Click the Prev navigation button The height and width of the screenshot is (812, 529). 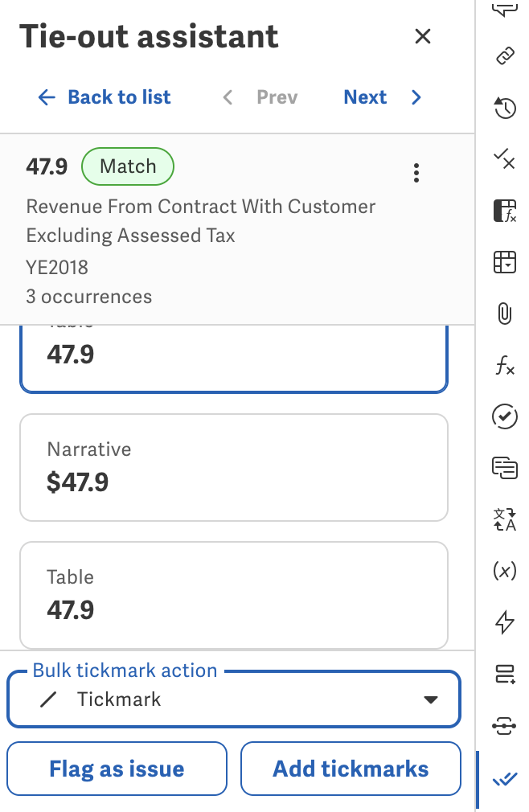tap(260, 96)
